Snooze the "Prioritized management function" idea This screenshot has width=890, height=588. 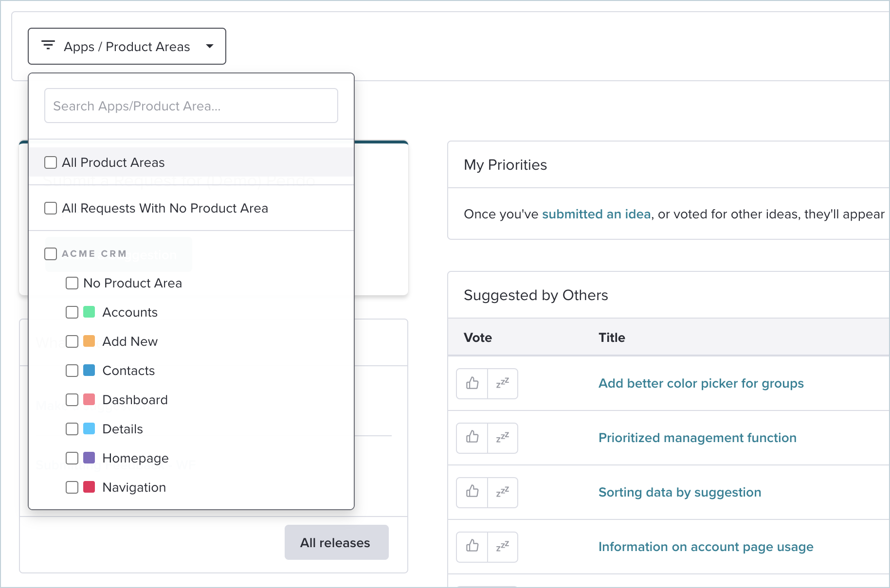(x=502, y=438)
